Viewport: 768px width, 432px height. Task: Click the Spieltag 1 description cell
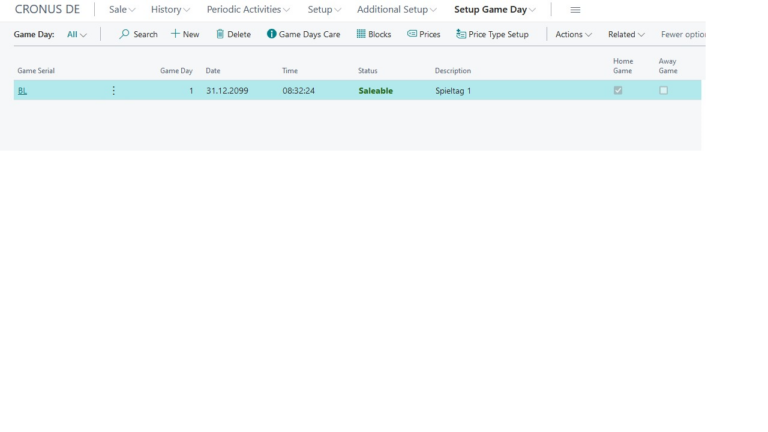click(x=453, y=91)
